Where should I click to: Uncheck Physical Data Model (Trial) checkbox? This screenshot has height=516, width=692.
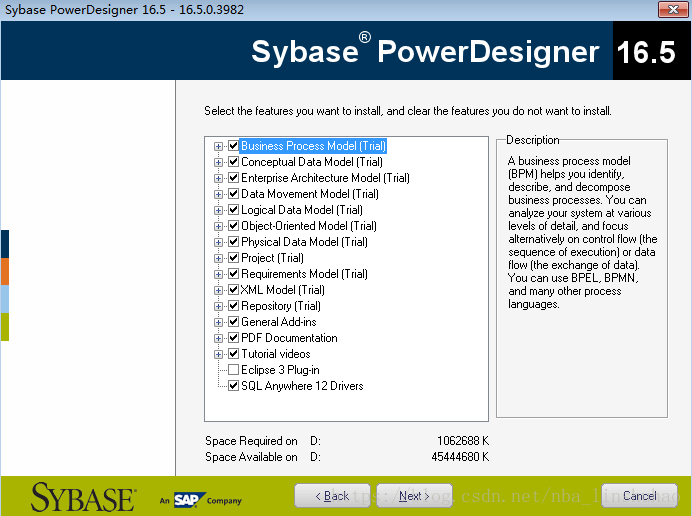[233, 242]
